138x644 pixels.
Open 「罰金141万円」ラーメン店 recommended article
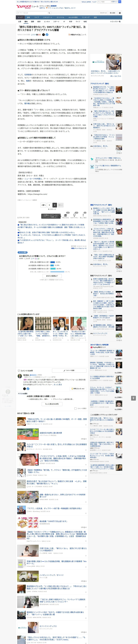click(x=57, y=420)
